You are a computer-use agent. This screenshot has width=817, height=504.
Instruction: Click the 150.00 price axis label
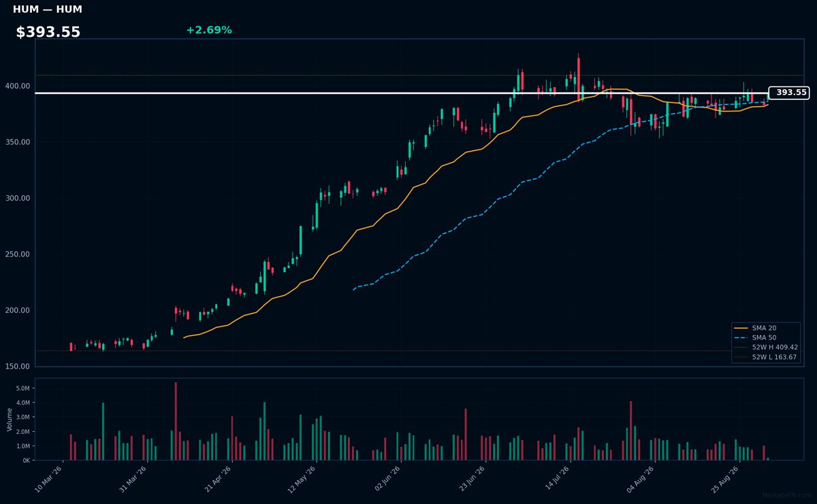tap(18, 367)
